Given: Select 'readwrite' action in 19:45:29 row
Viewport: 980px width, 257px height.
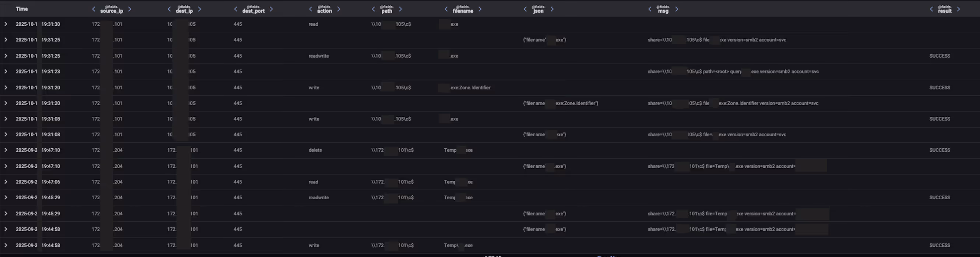Looking at the screenshot, I should pos(318,197).
